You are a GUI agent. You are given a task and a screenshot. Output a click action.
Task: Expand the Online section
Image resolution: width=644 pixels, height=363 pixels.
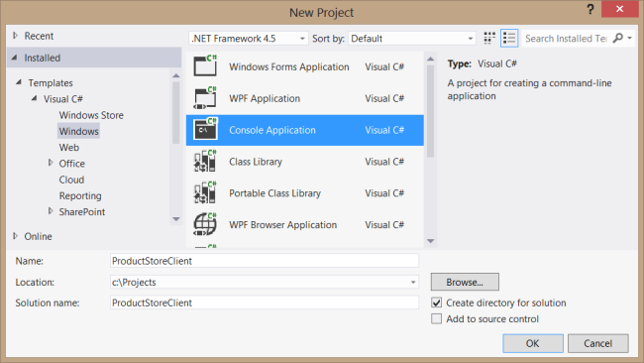tap(15, 236)
